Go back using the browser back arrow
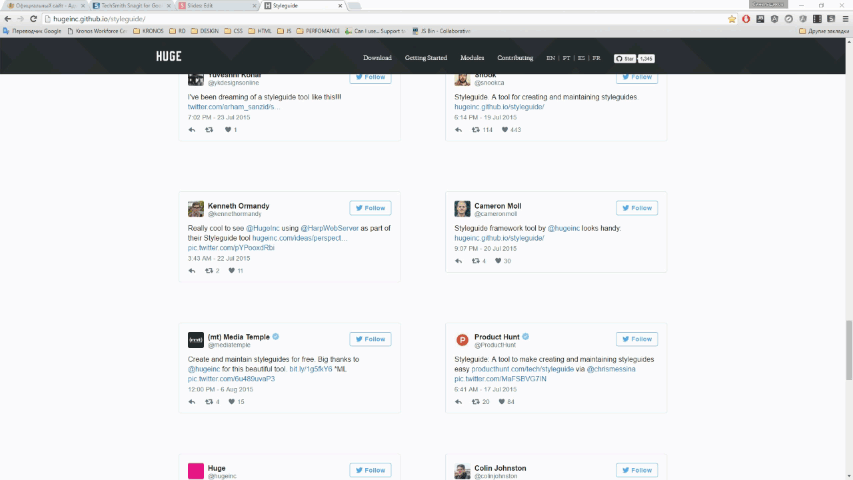The height and width of the screenshot is (480, 853). click(x=8, y=19)
